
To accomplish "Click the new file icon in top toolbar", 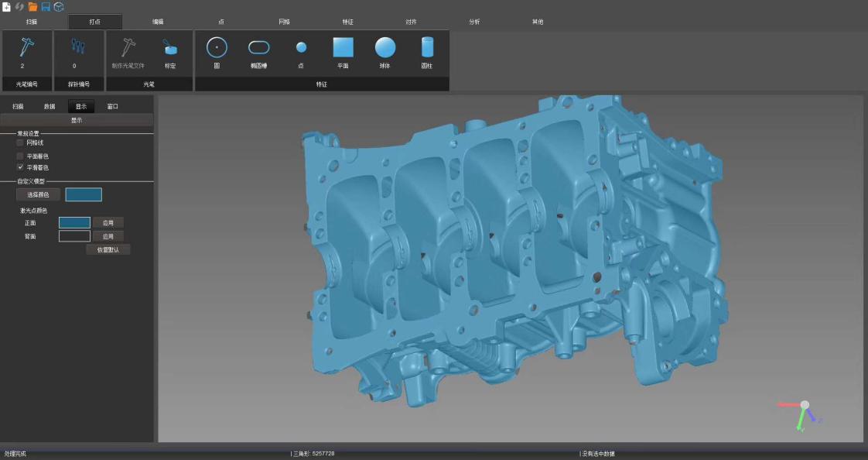I will pos(6,6).
